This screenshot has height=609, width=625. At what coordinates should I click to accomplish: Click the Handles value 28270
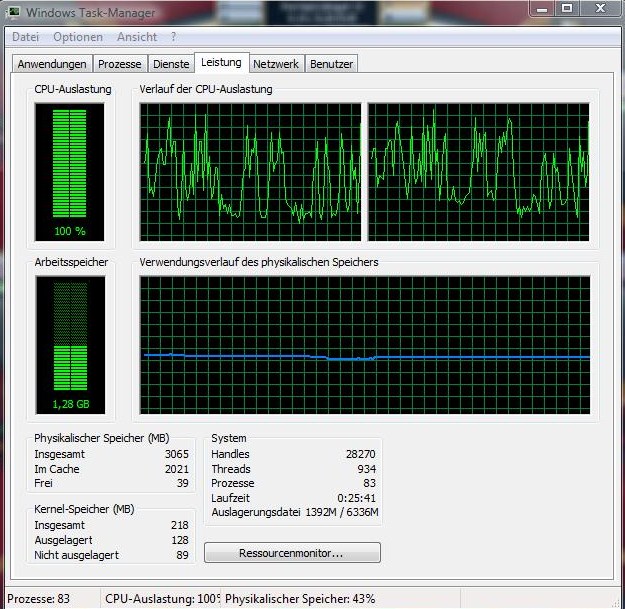360,454
